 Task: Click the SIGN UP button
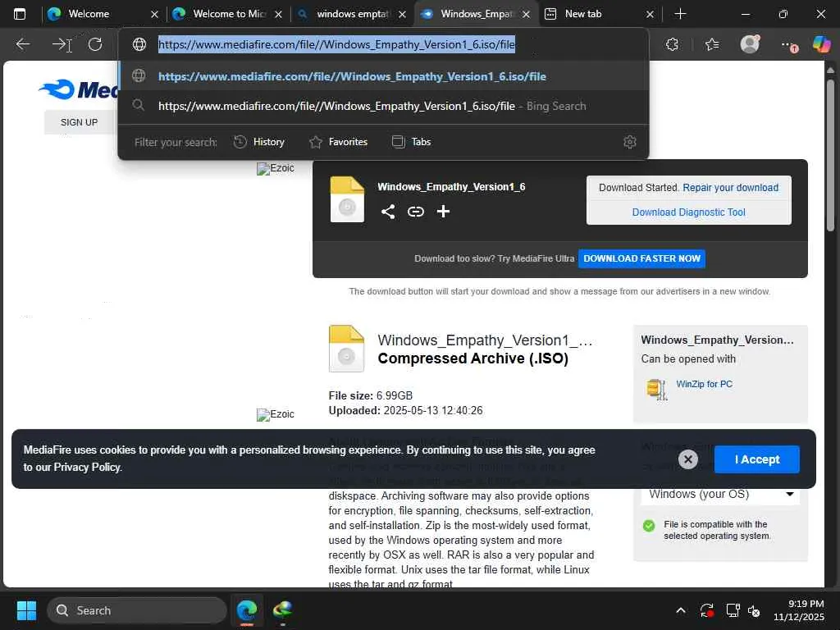80,123
